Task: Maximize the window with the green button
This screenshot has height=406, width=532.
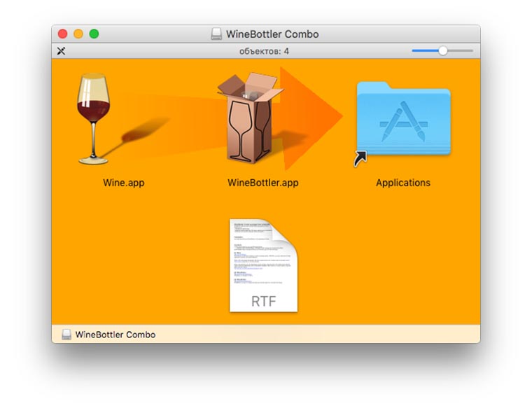Action: point(94,34)
